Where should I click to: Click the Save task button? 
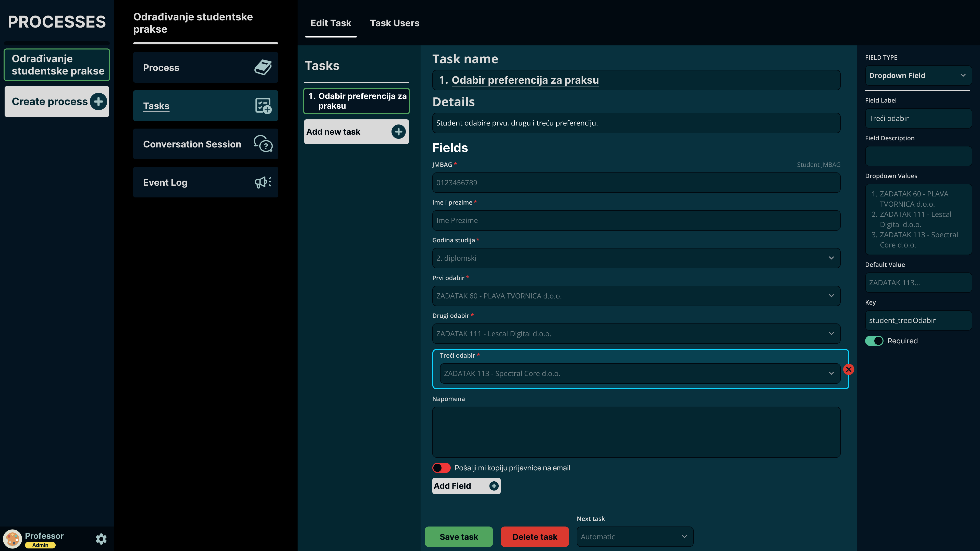(x=458, y=536)
